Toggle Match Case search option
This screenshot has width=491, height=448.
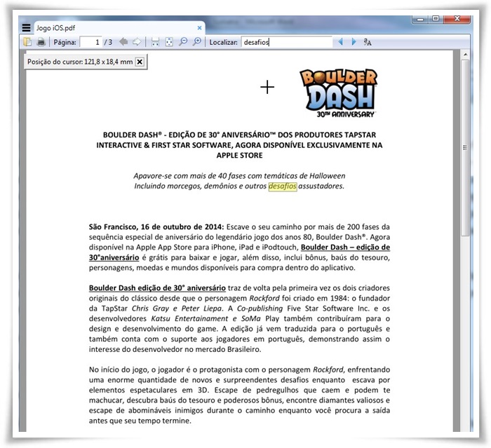coord(368,42)
